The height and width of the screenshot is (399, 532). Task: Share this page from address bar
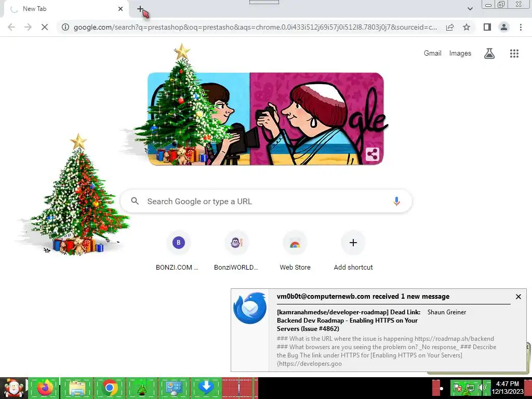click(450, 27)
